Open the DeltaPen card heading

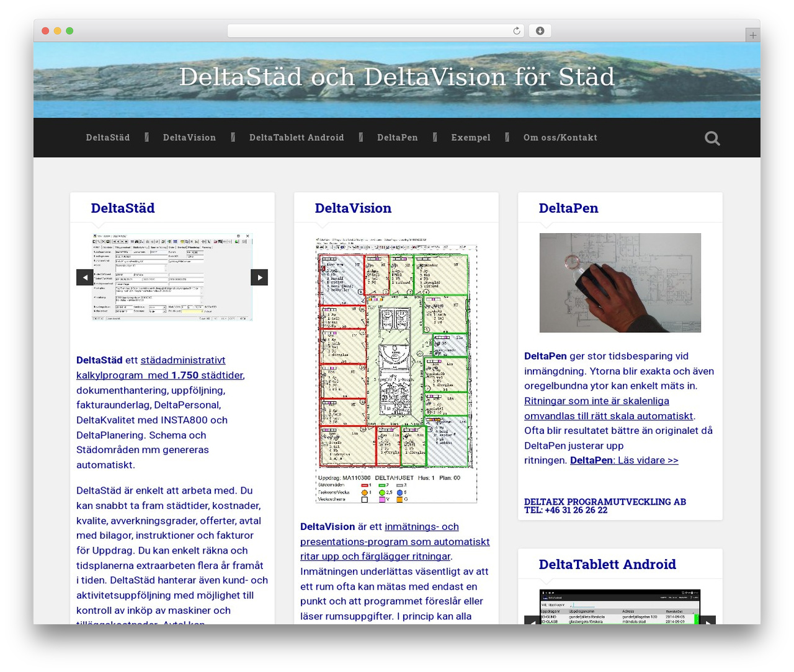[x=568, y=208]
